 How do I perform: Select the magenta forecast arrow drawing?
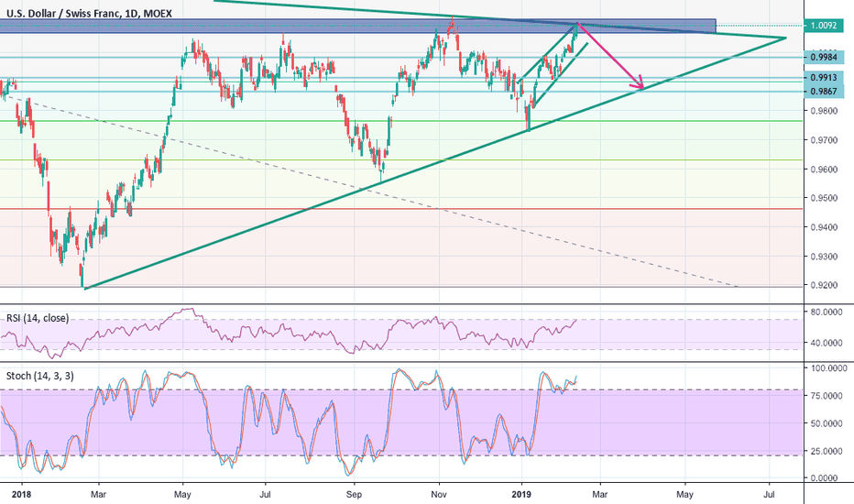[x=610, y=56]
